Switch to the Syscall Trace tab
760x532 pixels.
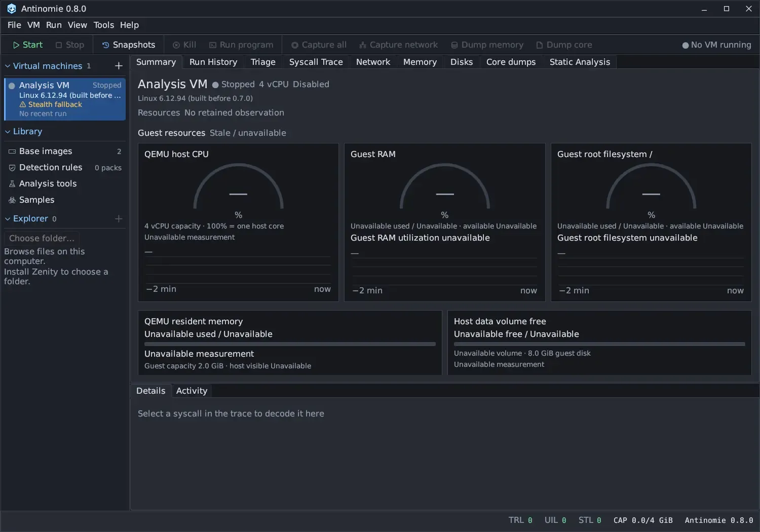pos(316,62)
